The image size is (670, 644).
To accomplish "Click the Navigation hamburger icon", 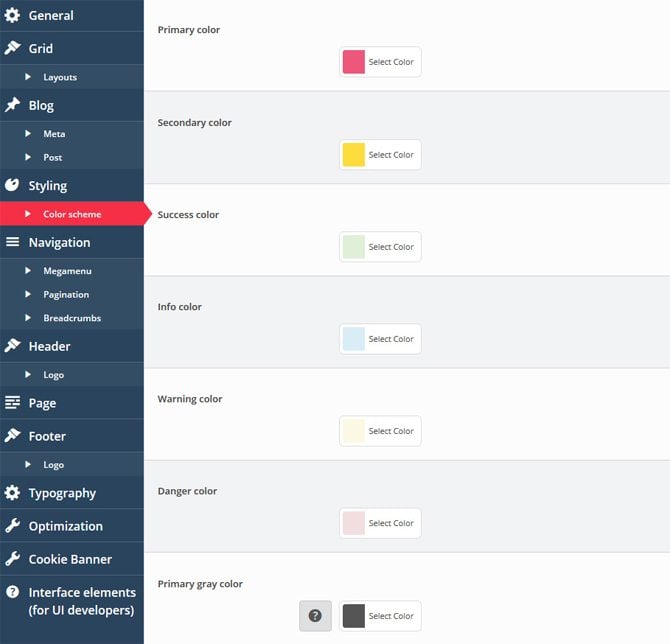I will (x=12, y=242).
